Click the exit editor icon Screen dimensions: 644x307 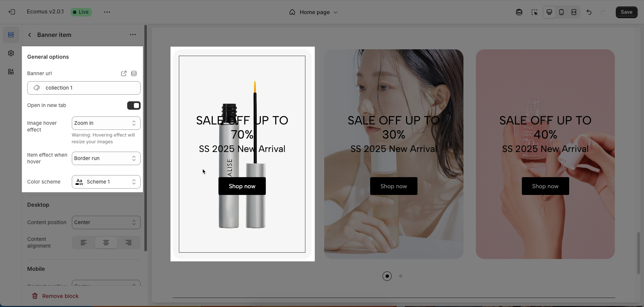[12, 12]
